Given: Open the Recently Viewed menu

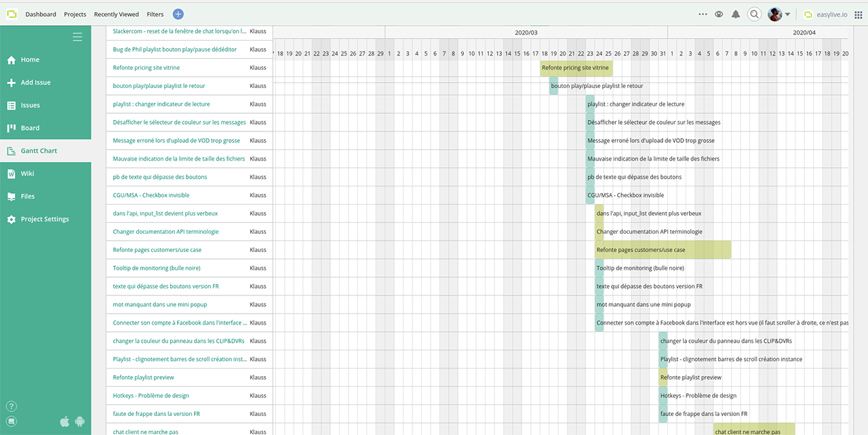Looking at the screenshot, I should coord(116,14).
